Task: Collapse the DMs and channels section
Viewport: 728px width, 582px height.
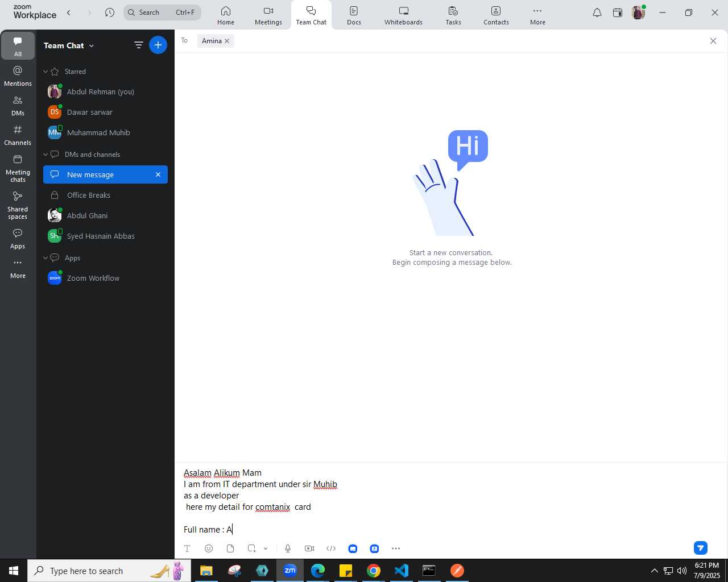Action: point(45,155)
